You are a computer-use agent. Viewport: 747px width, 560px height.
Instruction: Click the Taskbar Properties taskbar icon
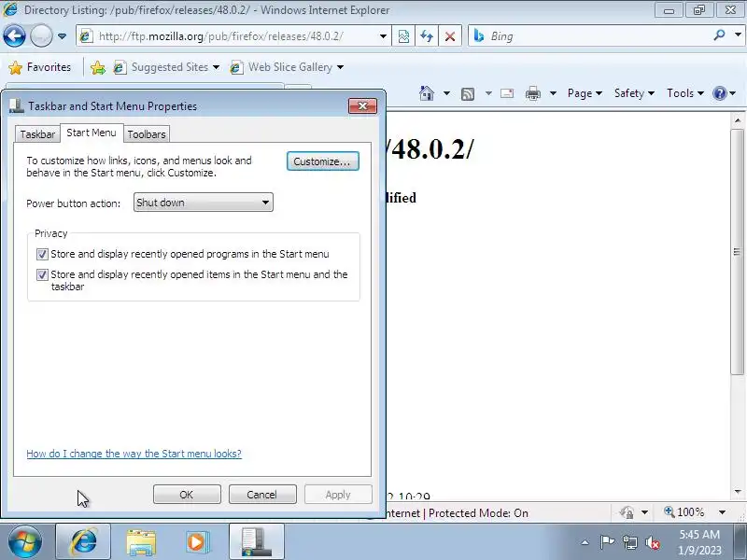click(x=256, y=542)
